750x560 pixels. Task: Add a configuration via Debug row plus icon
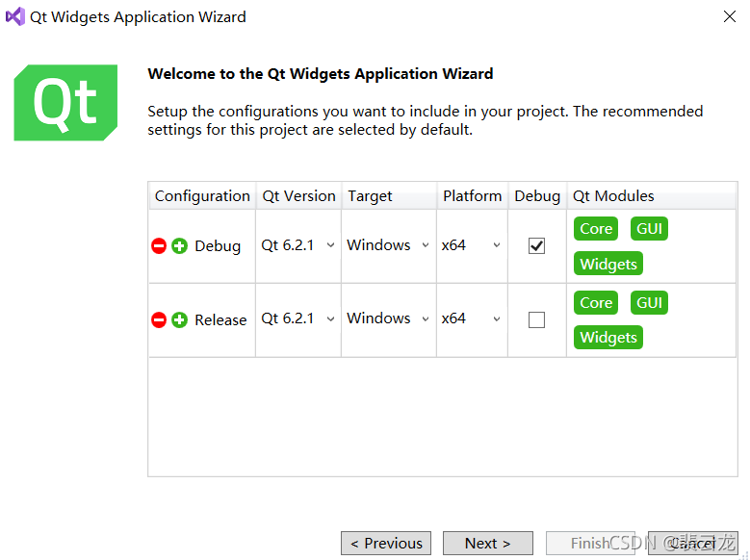(x=180, y=245)
